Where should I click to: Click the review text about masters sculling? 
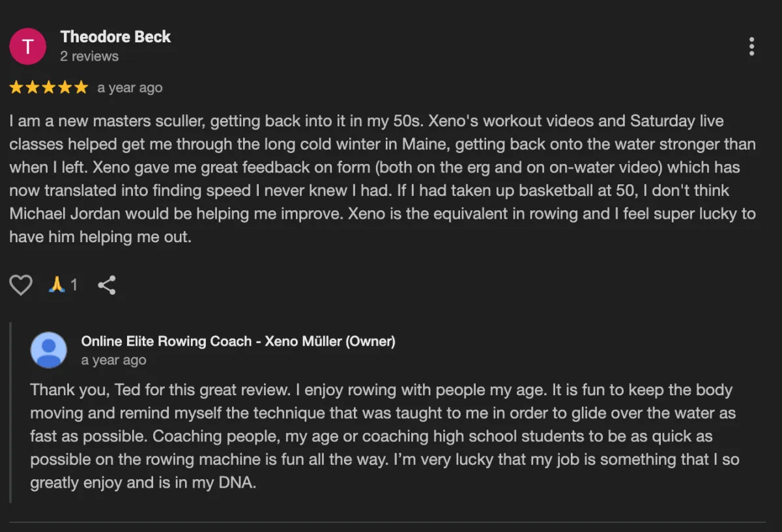click(382, 179)
